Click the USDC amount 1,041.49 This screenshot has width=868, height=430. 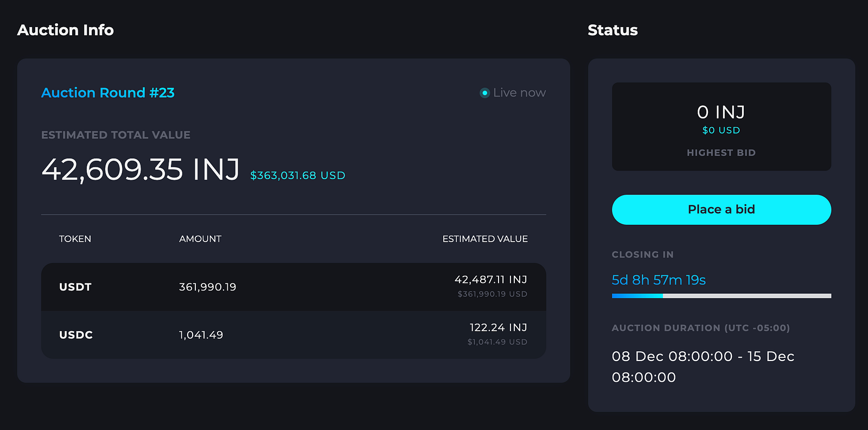(x=201, y=335)
